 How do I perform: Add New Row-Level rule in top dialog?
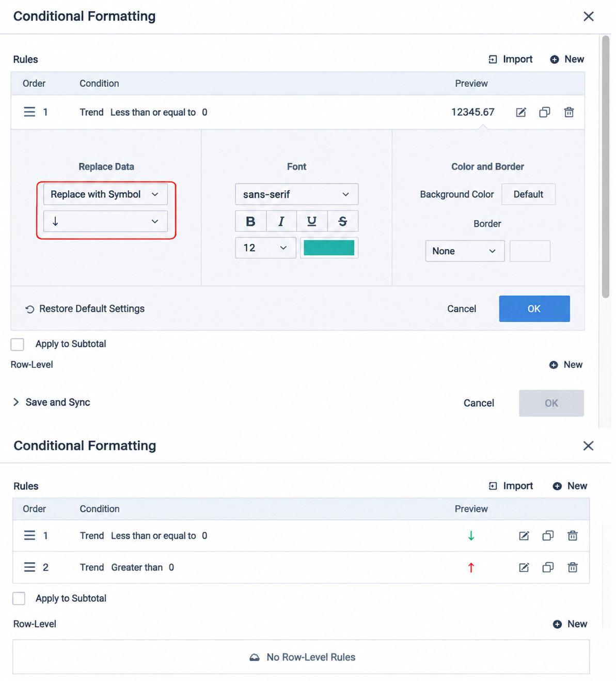click(x=566, y=365)
